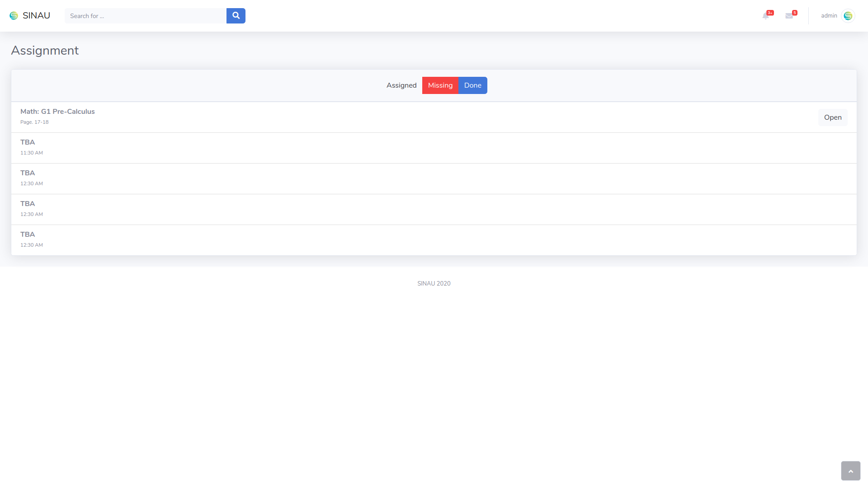Expand the admin user menu

pyautogui.click(x=829, y=16)
